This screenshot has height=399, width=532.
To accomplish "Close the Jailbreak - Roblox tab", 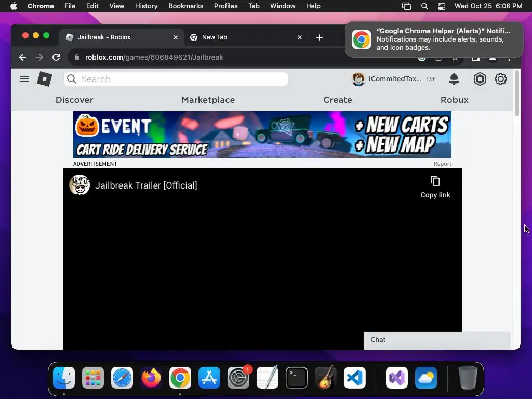I will click(x=176, y=37).
